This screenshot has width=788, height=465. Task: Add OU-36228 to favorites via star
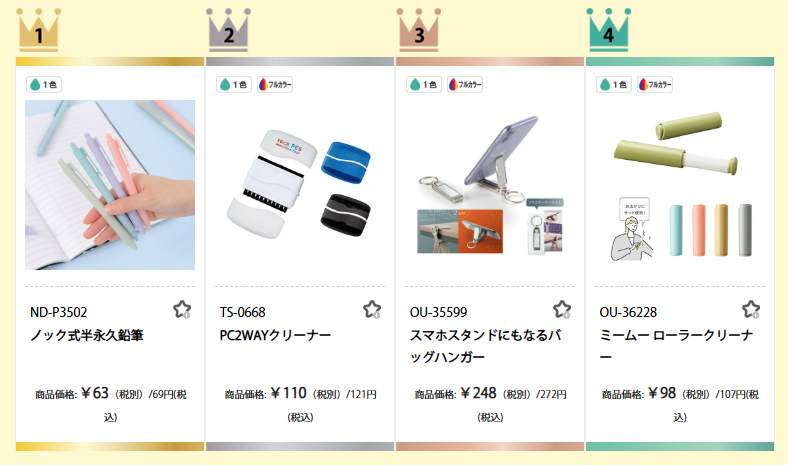(751, 310)
